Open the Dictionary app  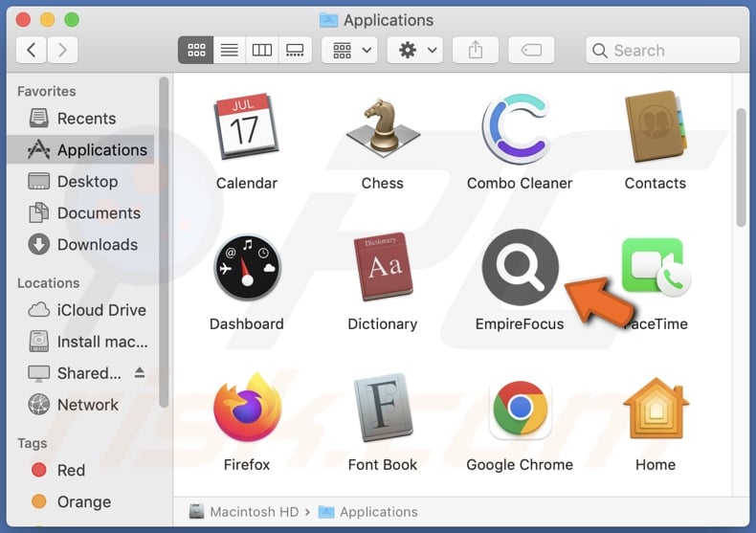383,268
